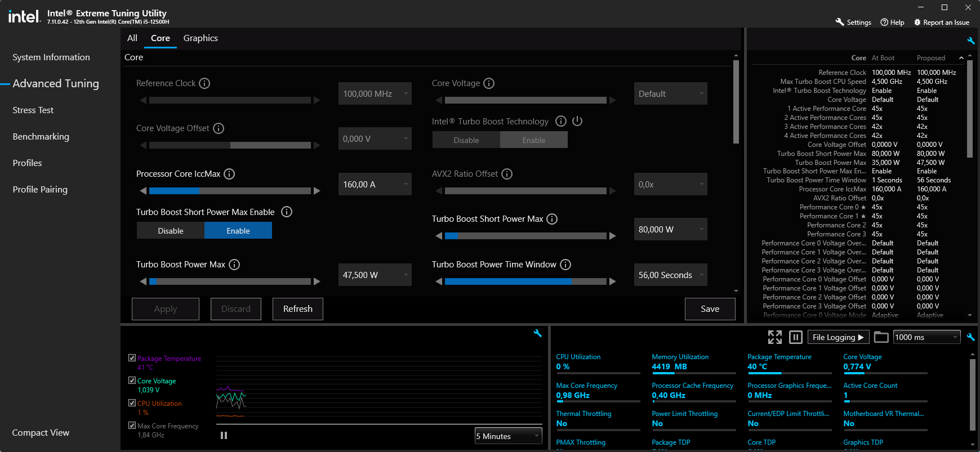The height and width of the screenshot is (452, 980).
Task: Open Profile Pairing in the sidebar
Action: (x=40, y=189)
